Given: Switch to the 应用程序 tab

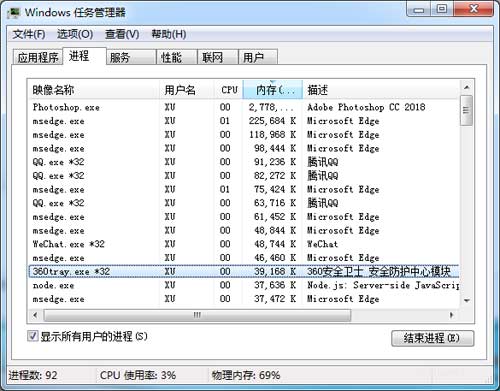Looking at the screenshot, I should pyautogui.click(x=38, y=57).
